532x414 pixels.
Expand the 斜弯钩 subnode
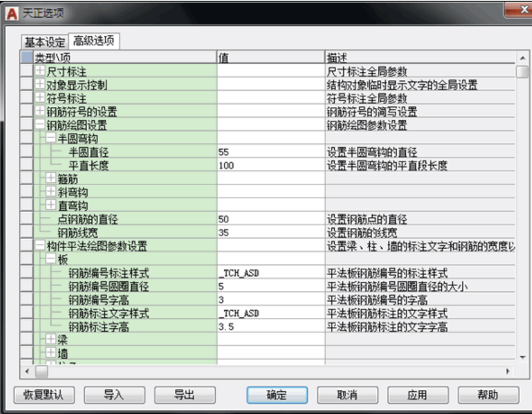50,192
